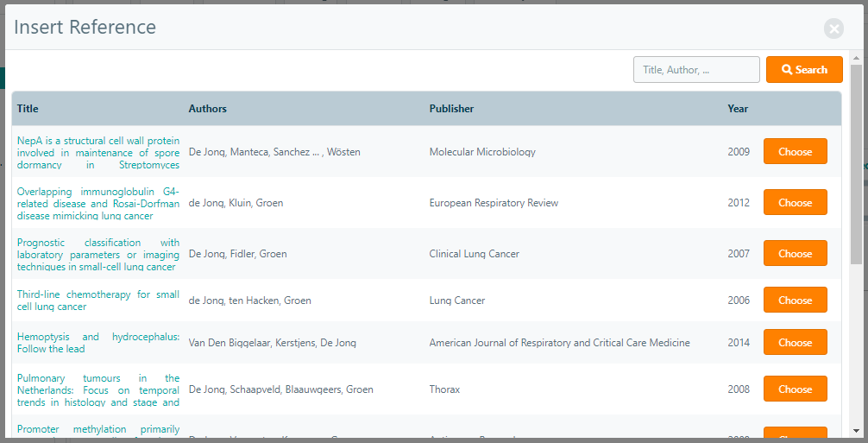Select authors de Jong, Kluin, Groen
Image resolution: width=868 pixels, height=443 pixels.
(236, 203)
